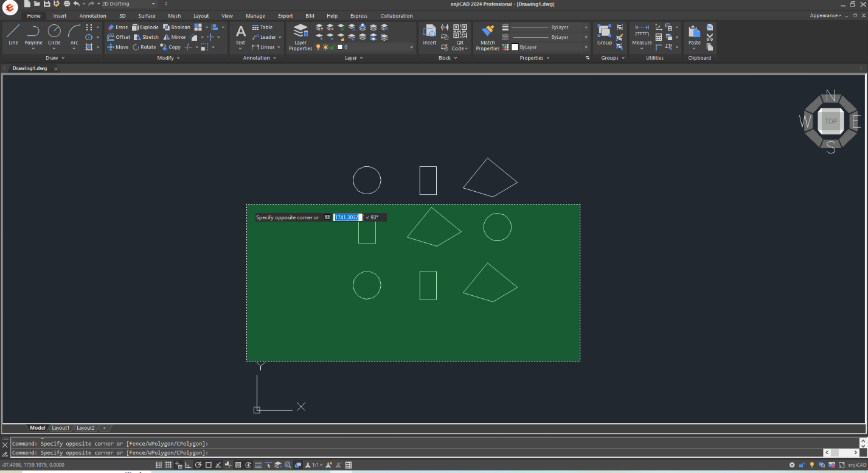Choose the Stretch tool
Screen dimensions: 868x473
(x=146, y=37)
